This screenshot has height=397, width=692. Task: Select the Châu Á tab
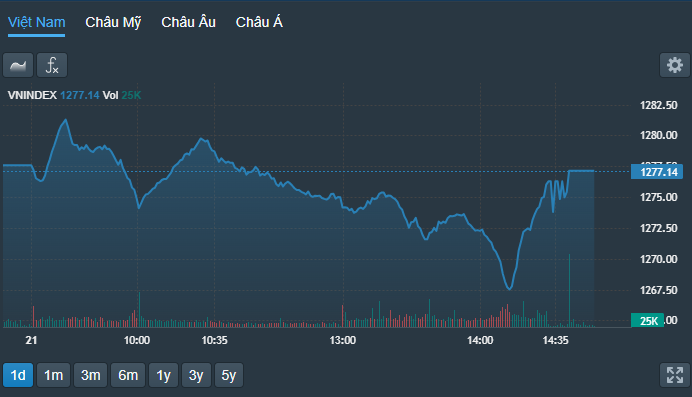[x=259, y=22]
